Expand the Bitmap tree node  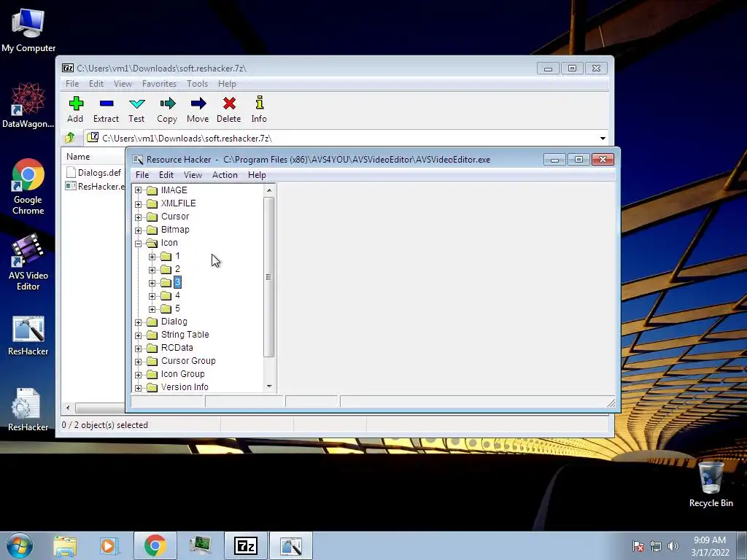tap(138, 230)
